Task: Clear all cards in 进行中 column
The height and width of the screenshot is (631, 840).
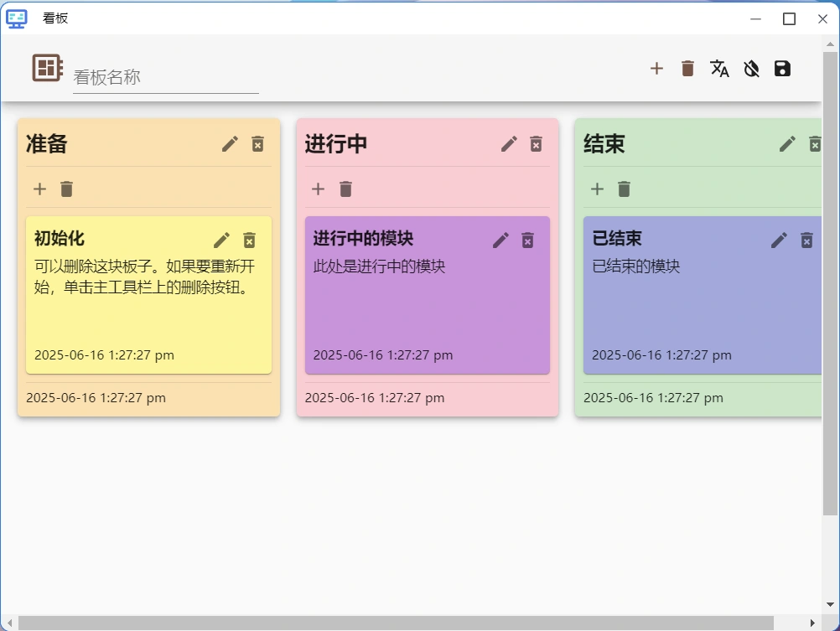Action: [345, 189]
